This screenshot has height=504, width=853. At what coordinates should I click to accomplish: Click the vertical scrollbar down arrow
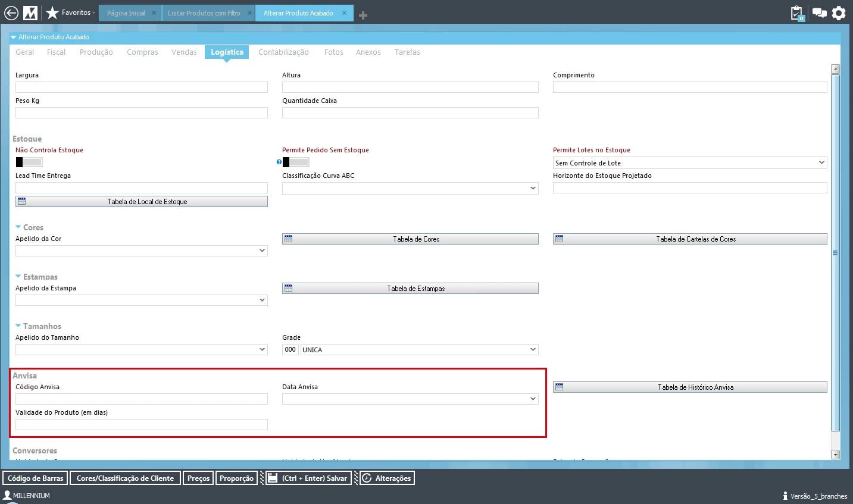point(835,455)
